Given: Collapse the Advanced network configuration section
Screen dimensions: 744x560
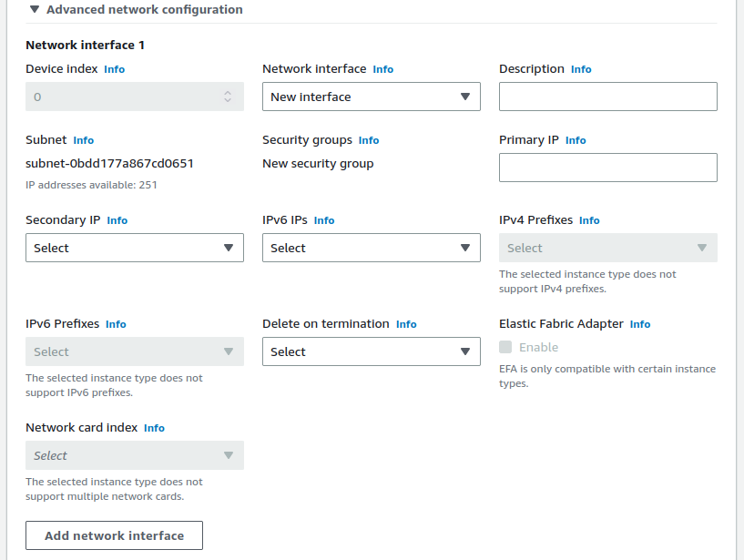Looking at the screenshot, I should pyautogui.click(x=35, y=10).
